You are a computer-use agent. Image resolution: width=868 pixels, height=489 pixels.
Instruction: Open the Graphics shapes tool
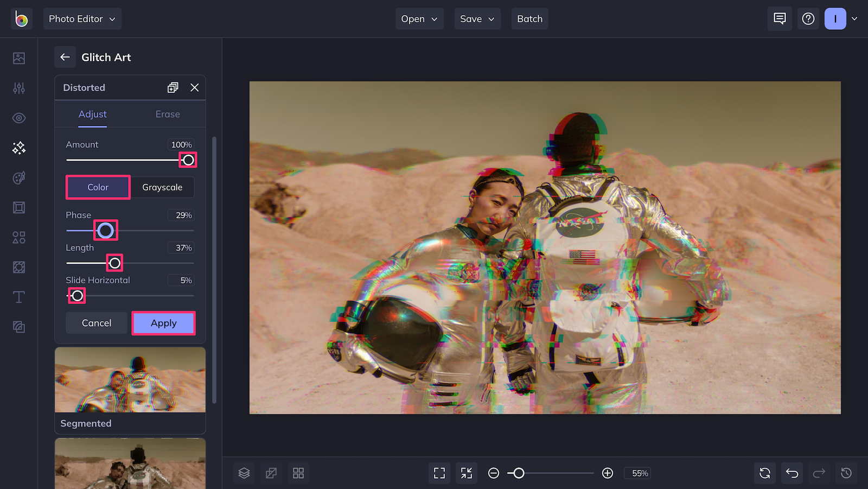tap(18, 237)
